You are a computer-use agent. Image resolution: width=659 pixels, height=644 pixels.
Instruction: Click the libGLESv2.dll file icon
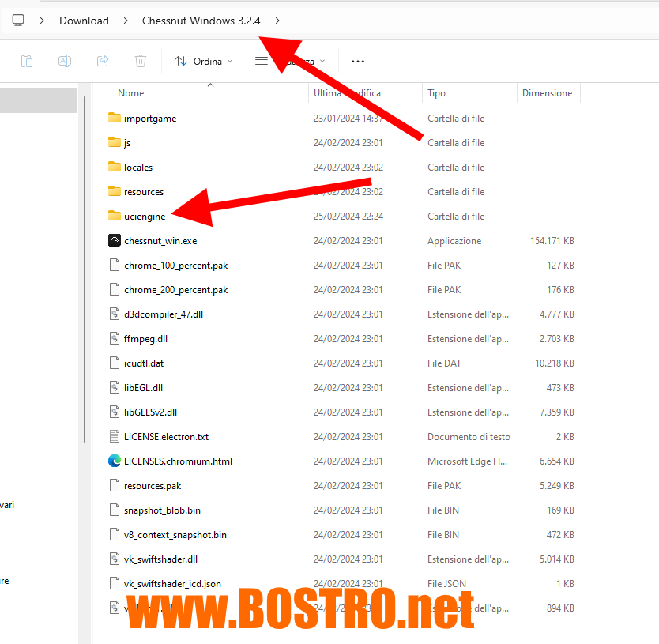click(x=115, y=412)
